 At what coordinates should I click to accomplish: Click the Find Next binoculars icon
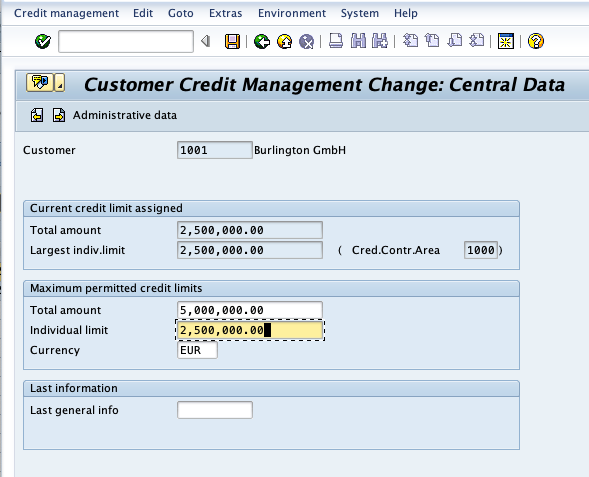click(380, 41)
